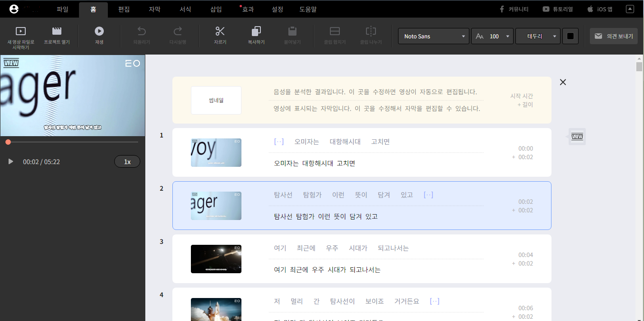Open the 서식 menu tab
644x321 pixels.
click(x=185, y=9)
